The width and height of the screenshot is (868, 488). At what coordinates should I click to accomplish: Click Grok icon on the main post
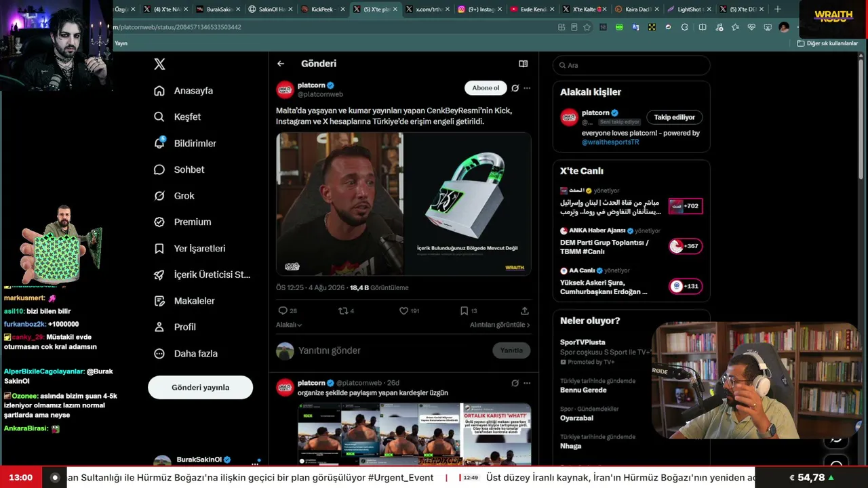(x=515, y=88)
